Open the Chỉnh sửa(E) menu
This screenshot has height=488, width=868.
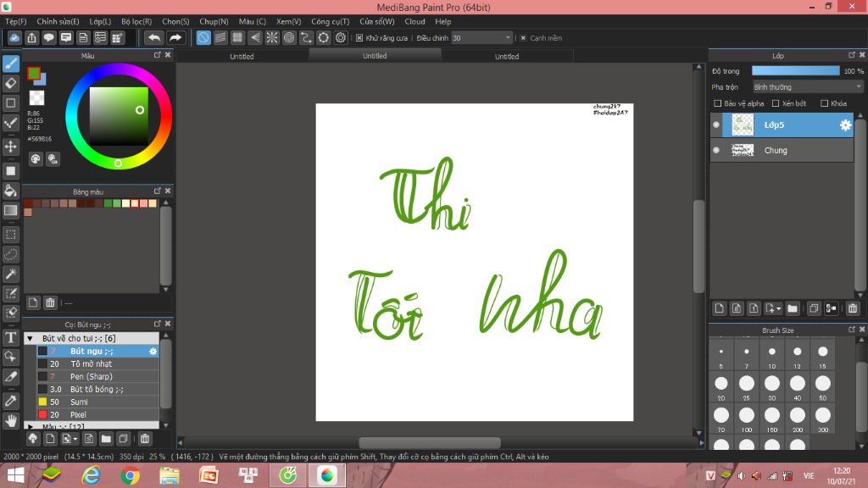click(58, 21)
